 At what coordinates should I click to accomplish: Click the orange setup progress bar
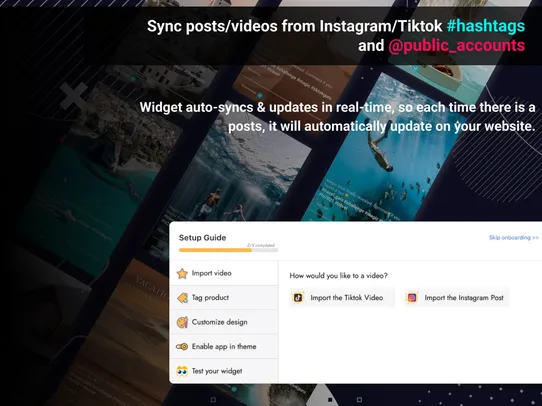(x=228, y=250)
